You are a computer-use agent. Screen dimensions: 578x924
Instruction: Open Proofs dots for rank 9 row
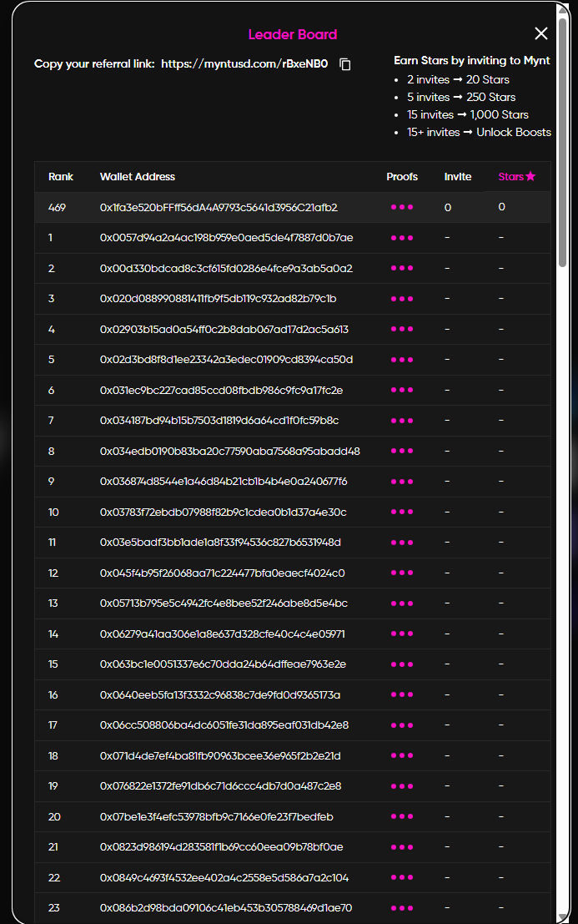coord(402,482)
